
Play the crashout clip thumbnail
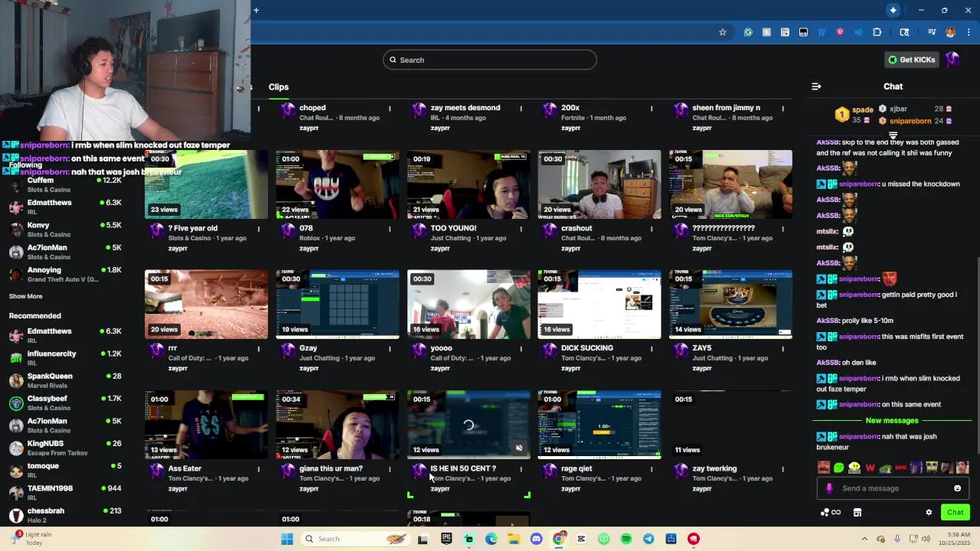[x=599, y=184]
